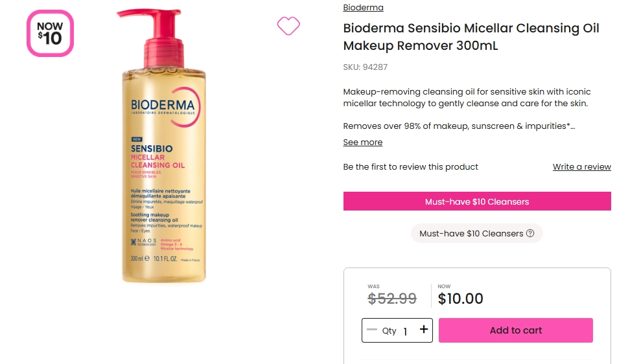Click the SKU: 94287 text
The width and height of the screenshot is (628, 364).
(x=365, y=67)
